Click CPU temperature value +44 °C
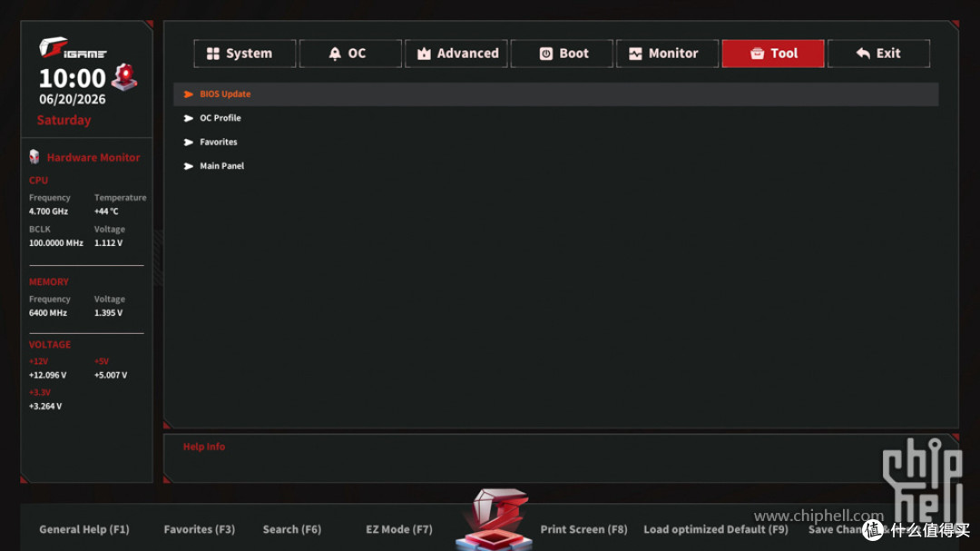The height and width of the screenshot is (551, 980). [x=106, y=212]
